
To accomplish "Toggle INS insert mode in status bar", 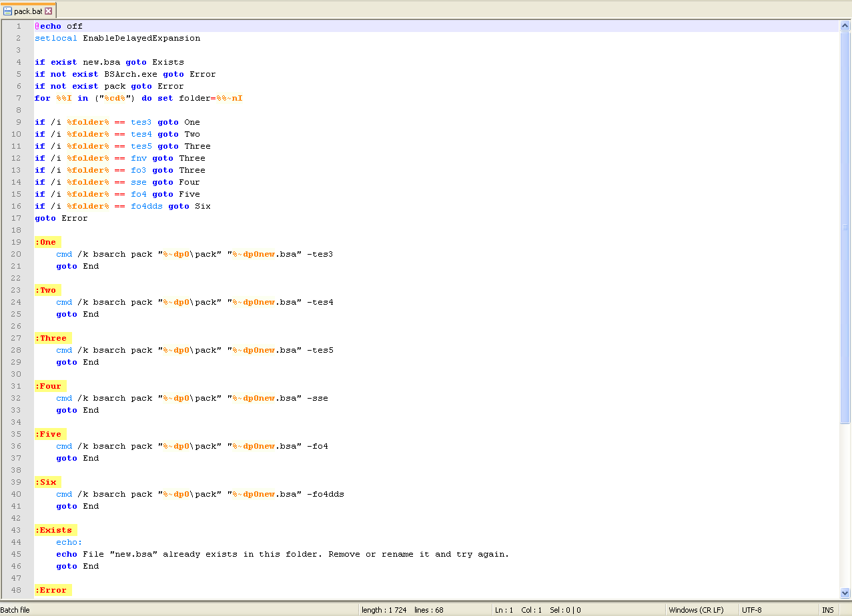I will pyautogui.click(x=827, y=610).
